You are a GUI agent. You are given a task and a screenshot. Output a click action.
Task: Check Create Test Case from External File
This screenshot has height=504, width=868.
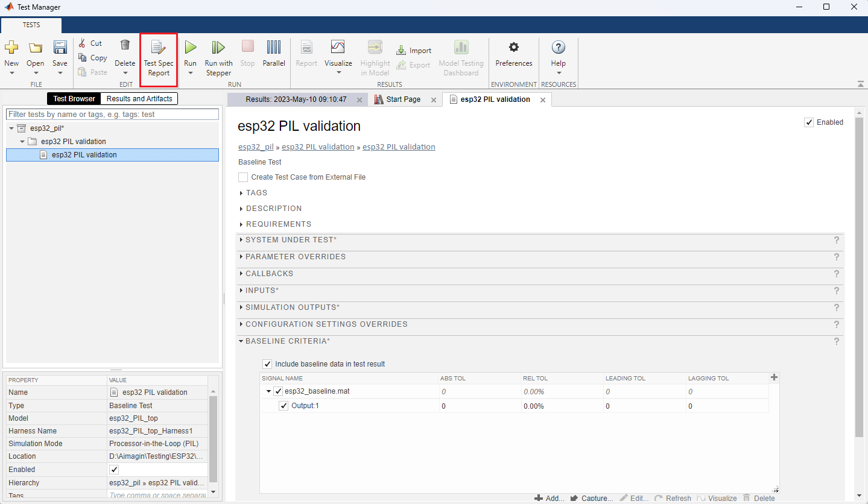point(243,177)
